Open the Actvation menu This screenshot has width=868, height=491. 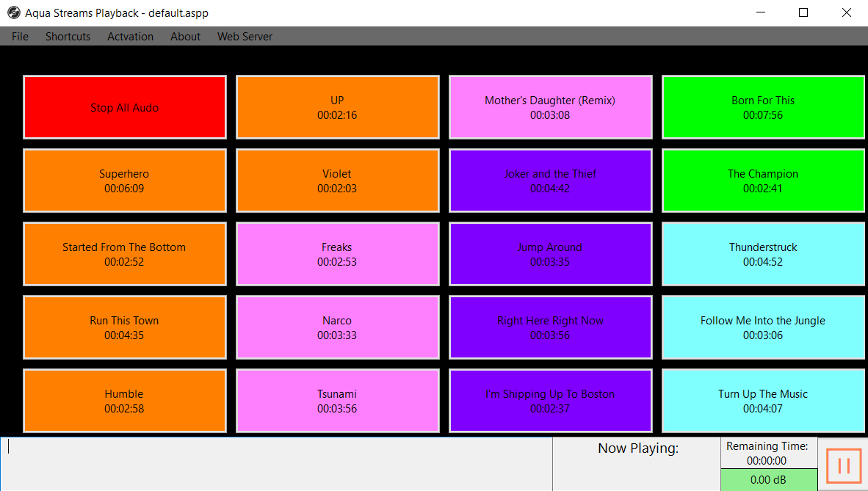pos(130,37)
